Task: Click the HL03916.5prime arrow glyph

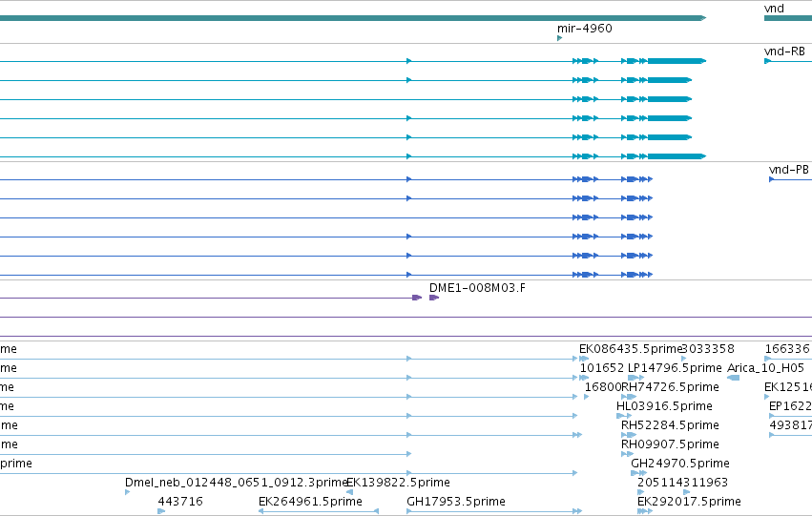Action: (624, 416)
